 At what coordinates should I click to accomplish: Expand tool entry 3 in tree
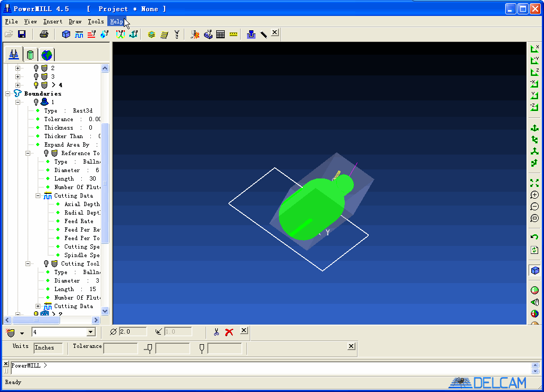(x=18, y=76)
